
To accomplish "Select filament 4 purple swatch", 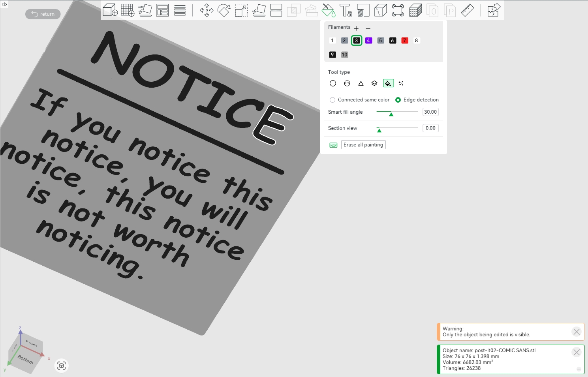I will (368, 41).
